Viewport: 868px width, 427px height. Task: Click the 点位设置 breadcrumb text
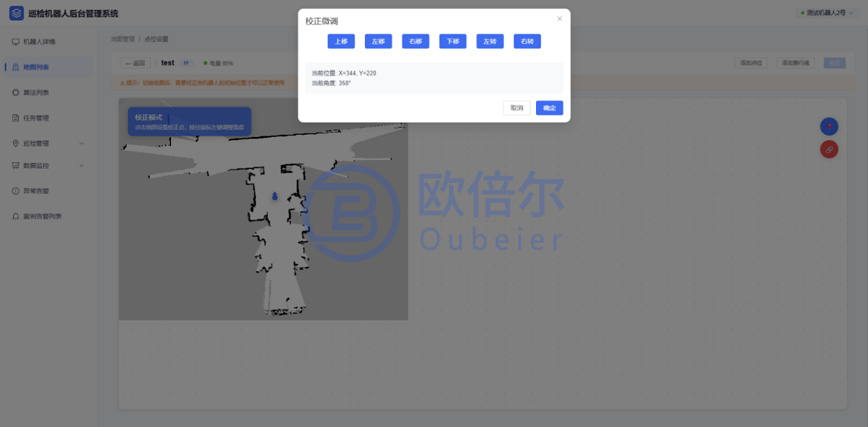[x=157, y=39]
